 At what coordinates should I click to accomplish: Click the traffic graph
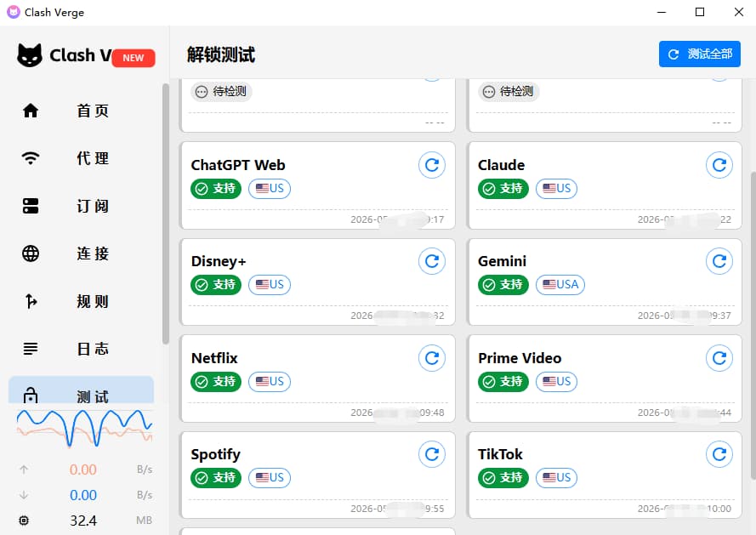coord(85,428)
